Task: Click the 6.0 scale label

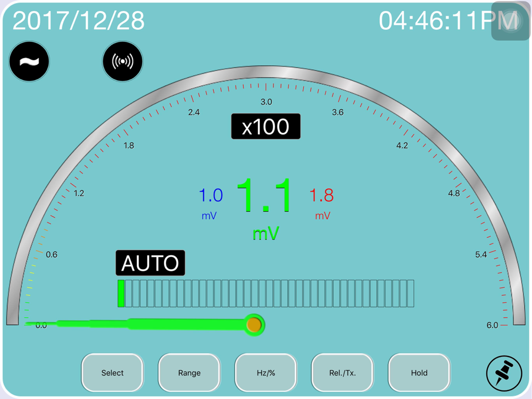Action: click(x=492, y=325)
